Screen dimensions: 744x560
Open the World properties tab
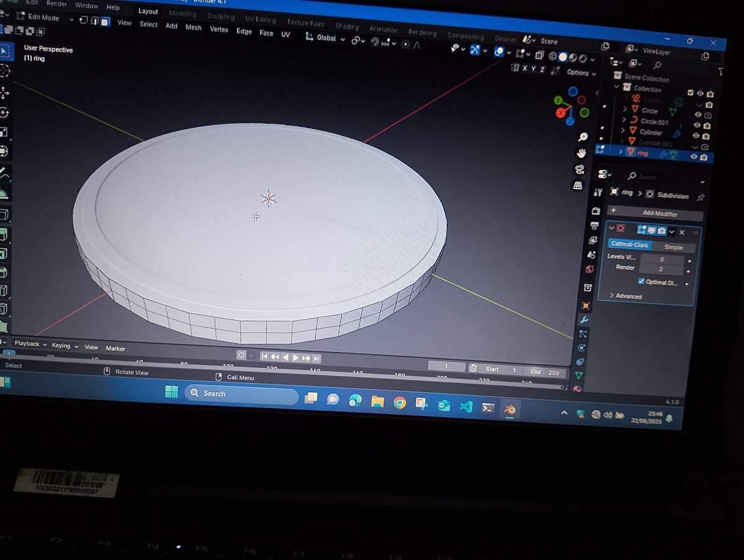point(589,269)
